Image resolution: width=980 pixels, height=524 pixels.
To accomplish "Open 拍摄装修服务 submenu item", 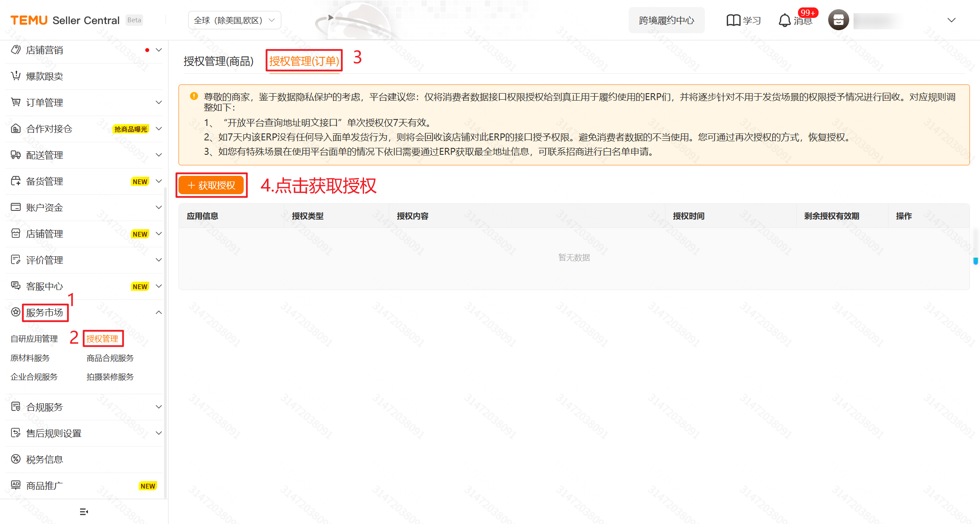I will coord(110,377).
